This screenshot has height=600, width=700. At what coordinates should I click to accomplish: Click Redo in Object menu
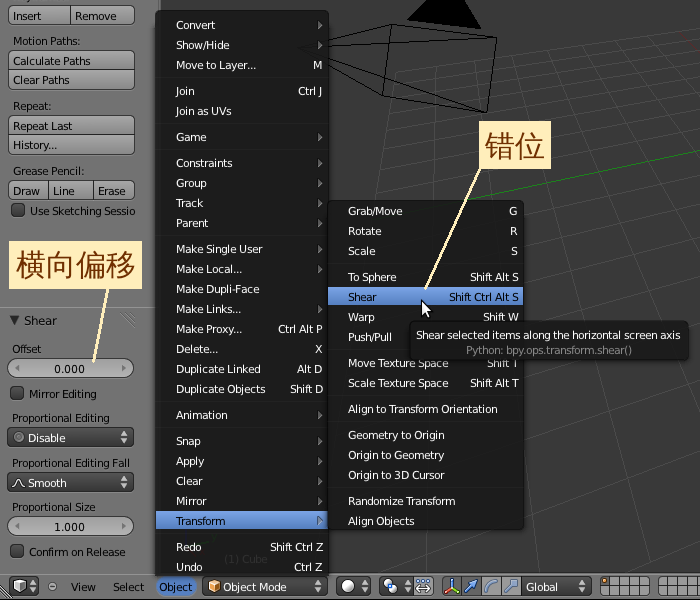click(x=242, y=547)
